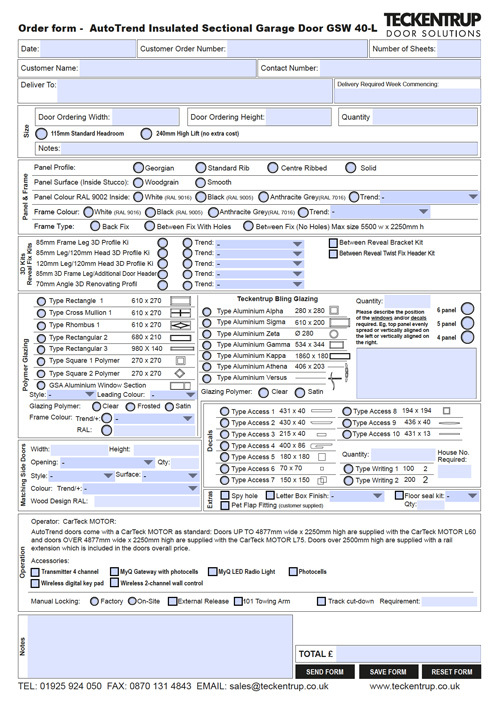Choose Smooth panel surface

pos(201,182)
